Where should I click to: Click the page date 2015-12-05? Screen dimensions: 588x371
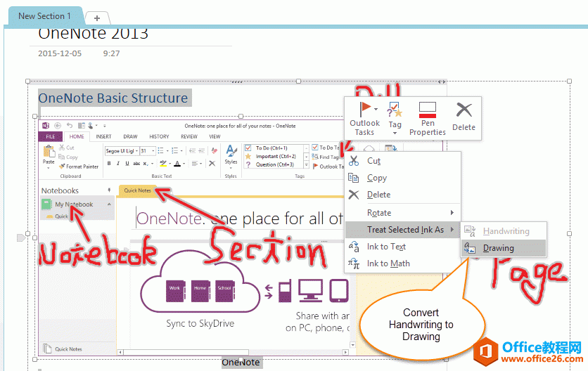click(x=60, y=53)
